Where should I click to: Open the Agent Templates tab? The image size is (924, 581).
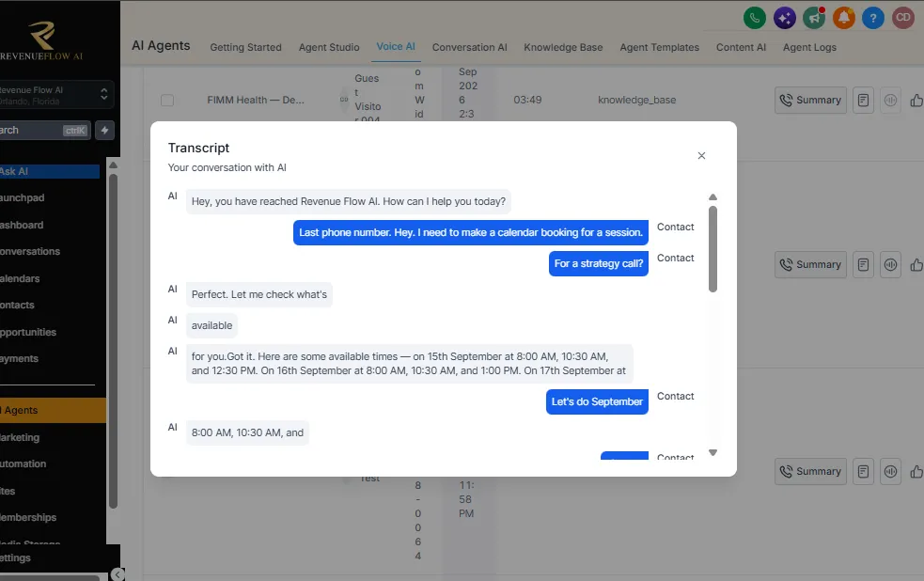(660, 47)
